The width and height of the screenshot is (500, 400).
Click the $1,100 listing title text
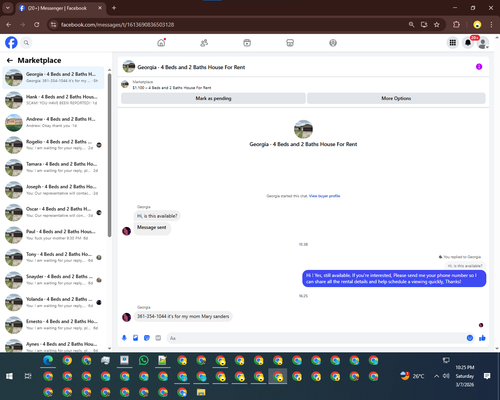tap(172, 88)
